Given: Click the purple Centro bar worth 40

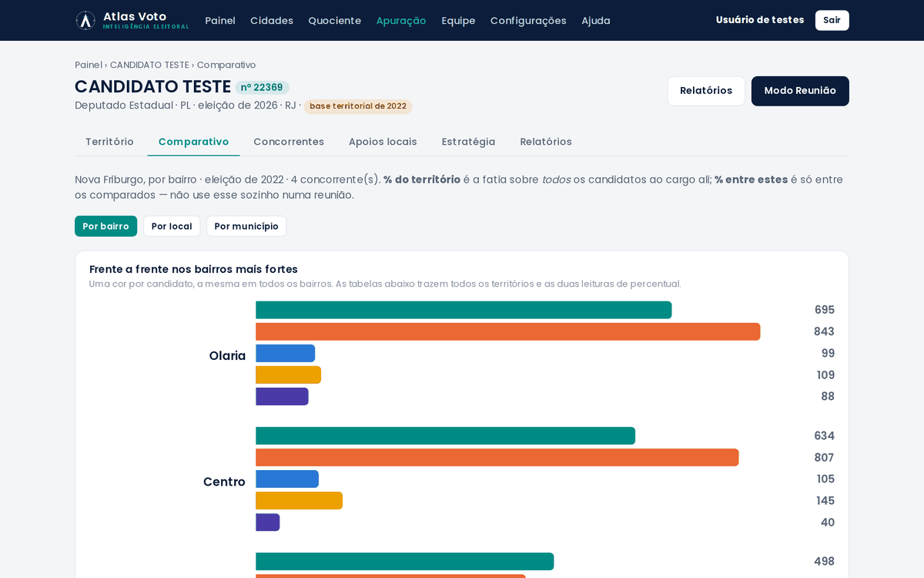Looking at the screenshot, I should coord(268,523).
